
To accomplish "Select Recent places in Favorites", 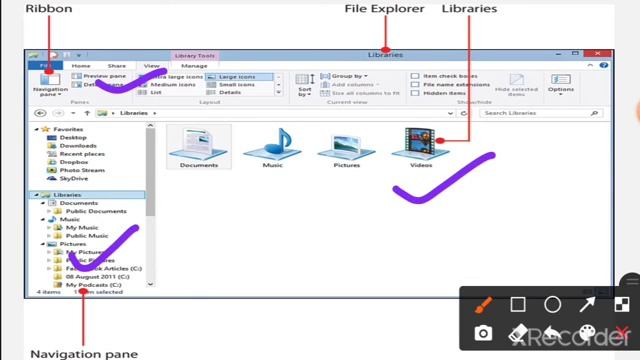I will pyautogui.click(x=76, y=154).
